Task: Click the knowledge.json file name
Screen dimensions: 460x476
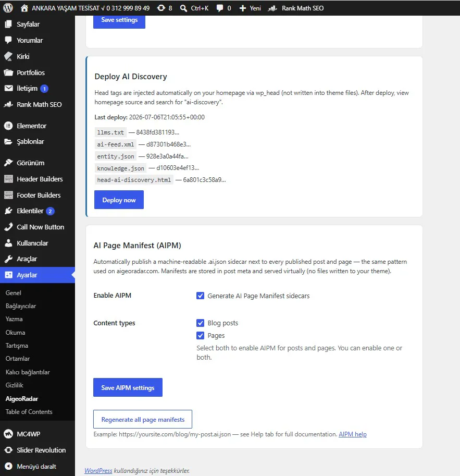Action: pyautogui.click(x=120, y=168)
